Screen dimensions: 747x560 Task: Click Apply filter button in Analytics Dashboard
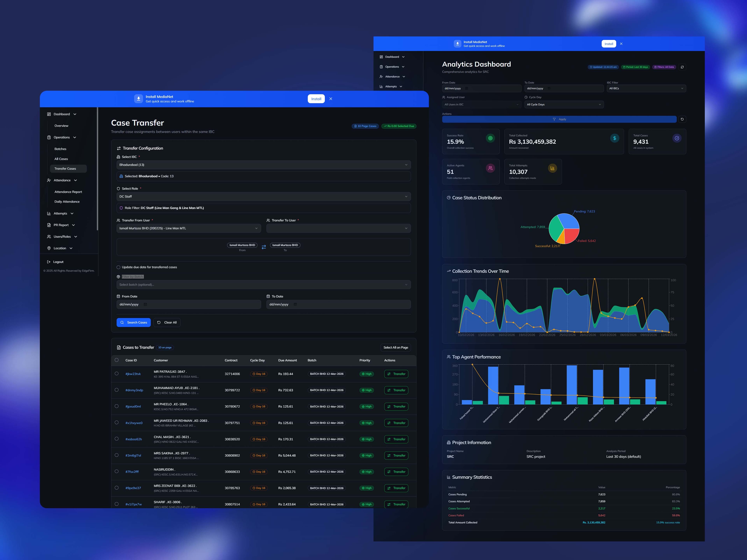point(559,119)
